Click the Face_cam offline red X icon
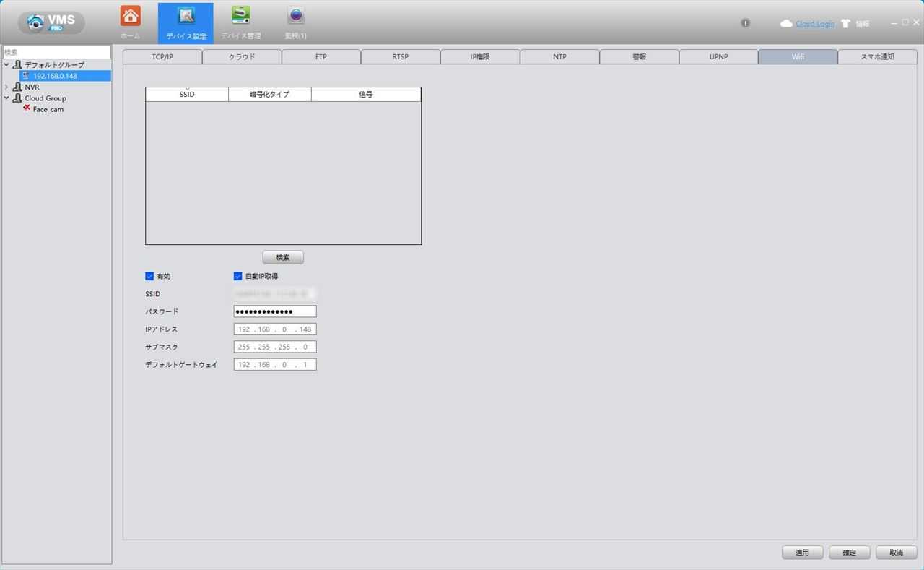 click(x=27, y=108)
